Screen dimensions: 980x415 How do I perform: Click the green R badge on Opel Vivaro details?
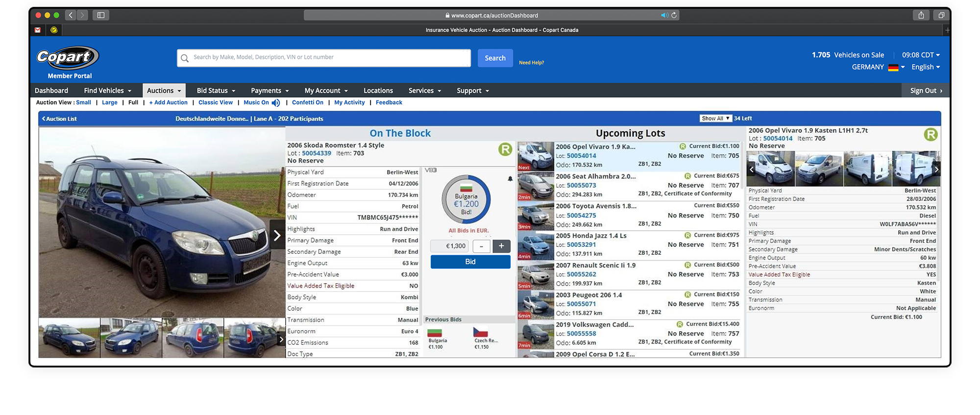931,134
